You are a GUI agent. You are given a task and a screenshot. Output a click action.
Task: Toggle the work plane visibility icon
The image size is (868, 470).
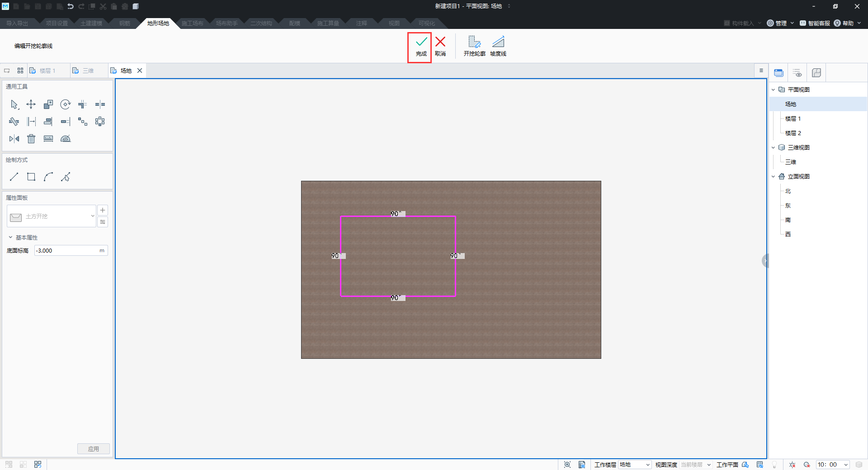(760, 465)
